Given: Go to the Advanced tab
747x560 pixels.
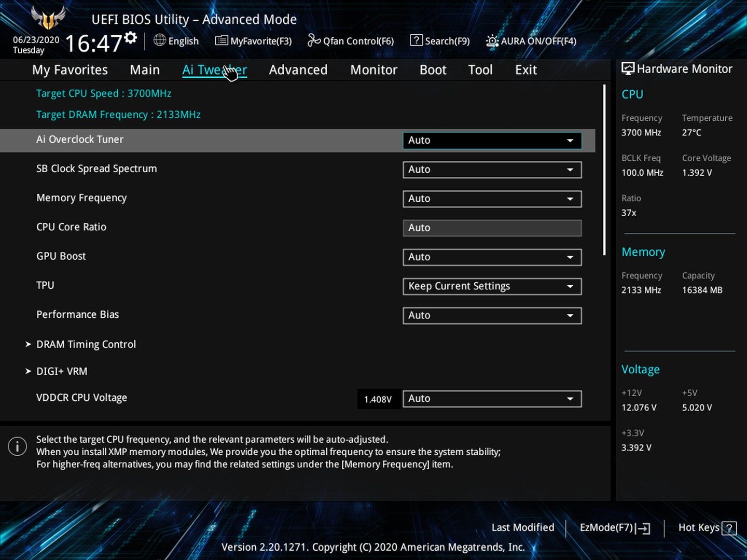Looking at the screenshot, I should (x=298, y=70).
